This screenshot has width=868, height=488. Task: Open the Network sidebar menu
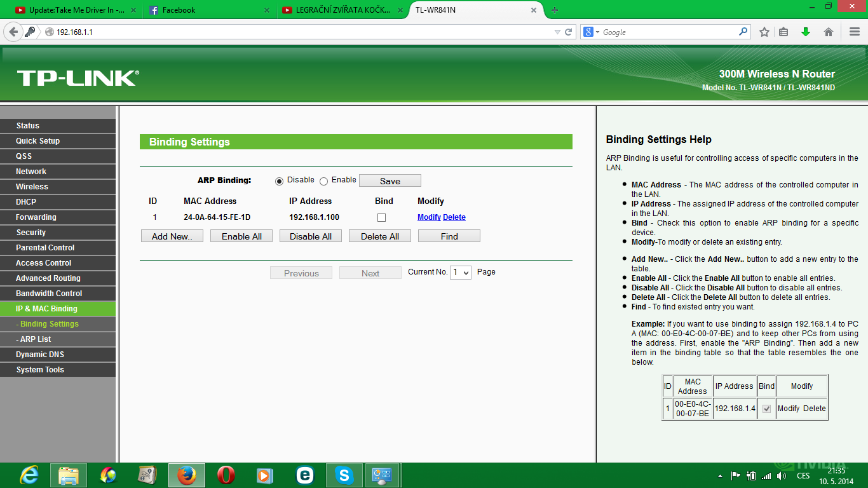[x=58, y=172]
